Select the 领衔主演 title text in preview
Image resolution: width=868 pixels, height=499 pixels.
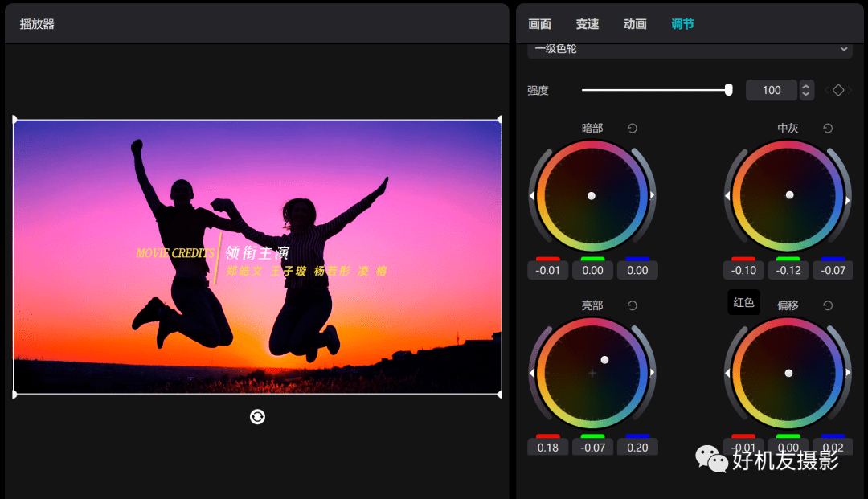point(257,253)
